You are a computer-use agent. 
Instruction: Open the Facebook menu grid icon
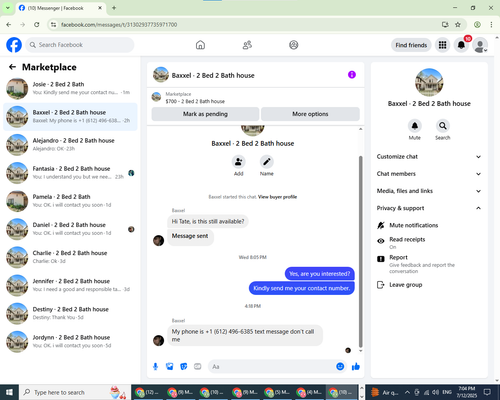[442, 45]
